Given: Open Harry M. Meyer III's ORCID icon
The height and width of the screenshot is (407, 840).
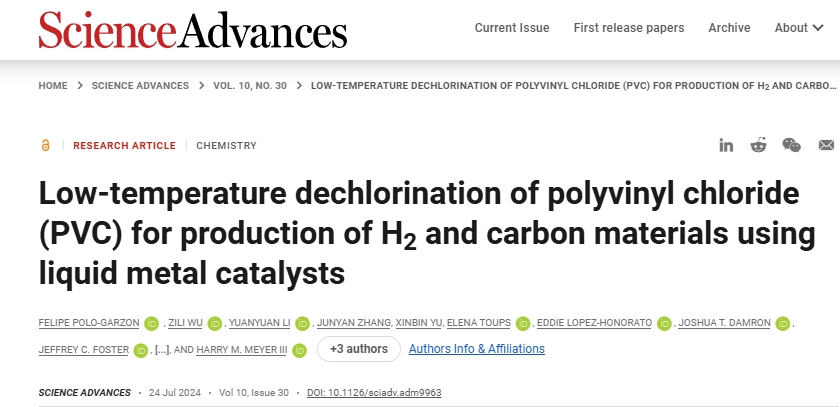Looking at the screenshot, I should click(x=299, y=350).
